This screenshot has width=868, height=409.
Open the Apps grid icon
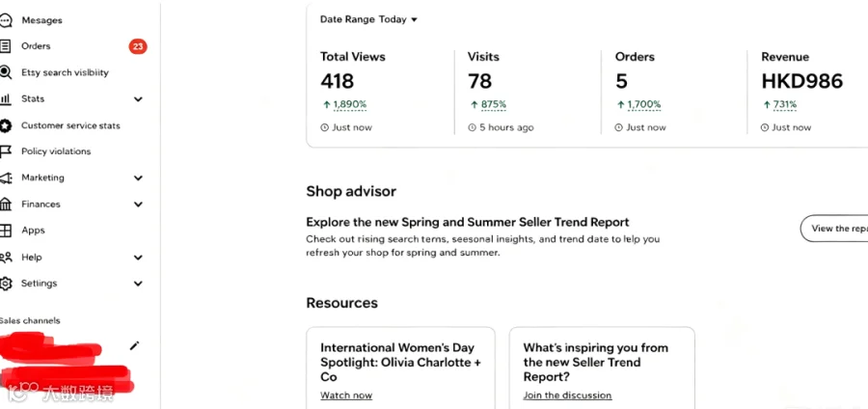coord(5,231)
